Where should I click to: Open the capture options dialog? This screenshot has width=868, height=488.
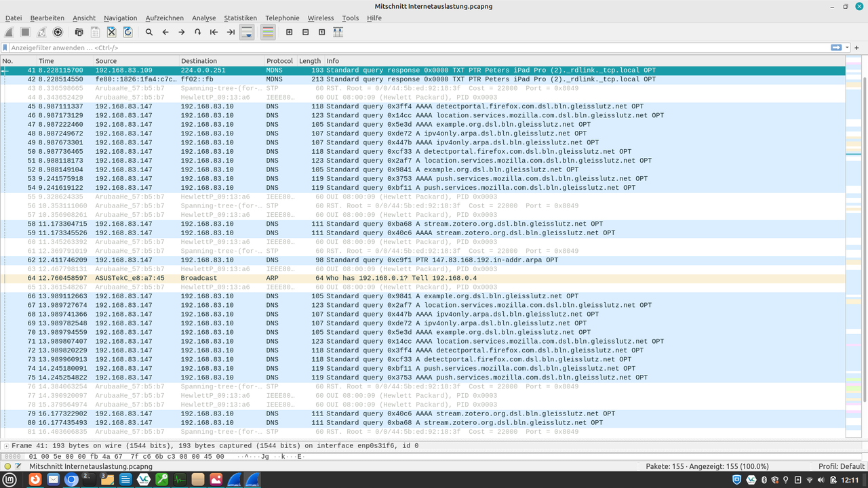58,32
